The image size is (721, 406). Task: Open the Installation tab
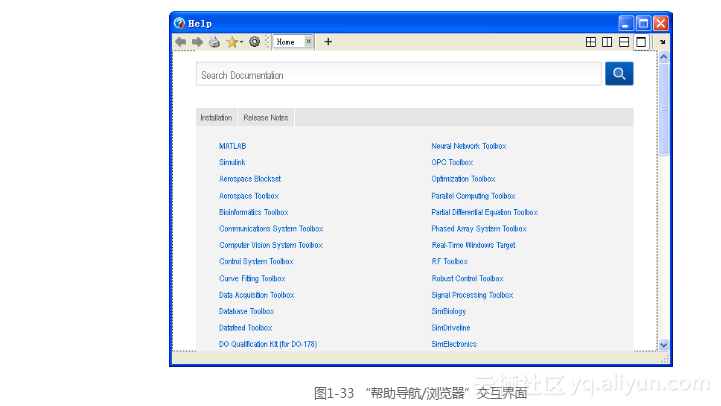(216, 118)
